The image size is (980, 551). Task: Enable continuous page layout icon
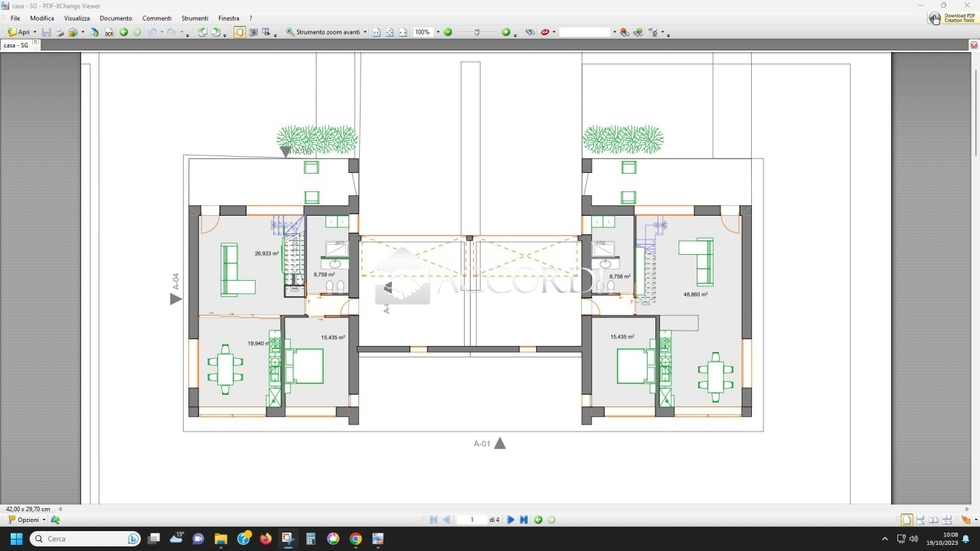coord(920,520)
